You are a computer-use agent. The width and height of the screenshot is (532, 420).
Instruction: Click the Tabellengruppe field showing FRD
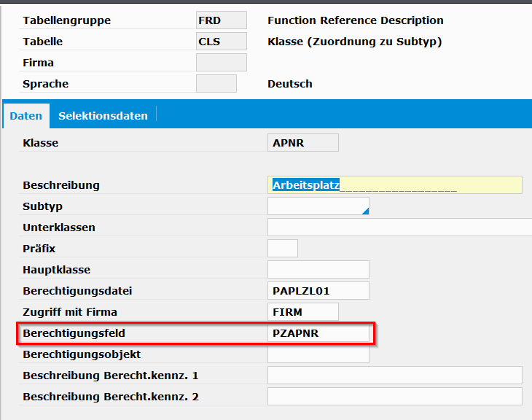[x=222, y=20]
